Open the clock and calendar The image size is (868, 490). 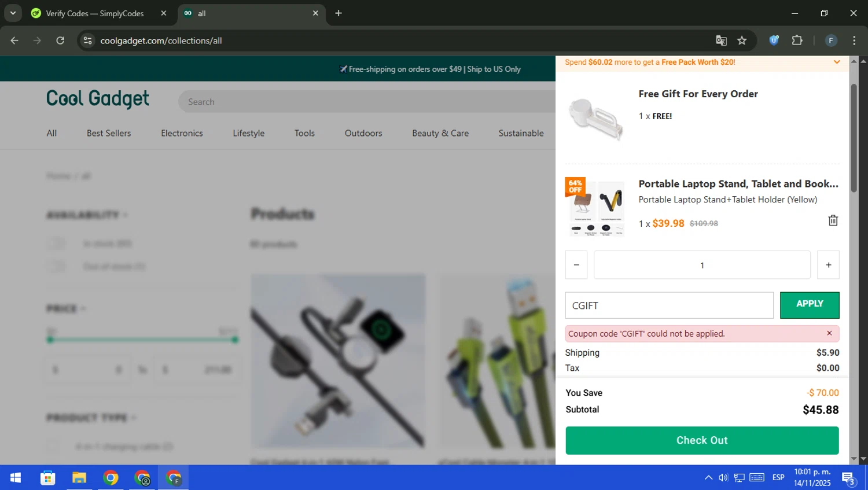(x=812, y=478)
